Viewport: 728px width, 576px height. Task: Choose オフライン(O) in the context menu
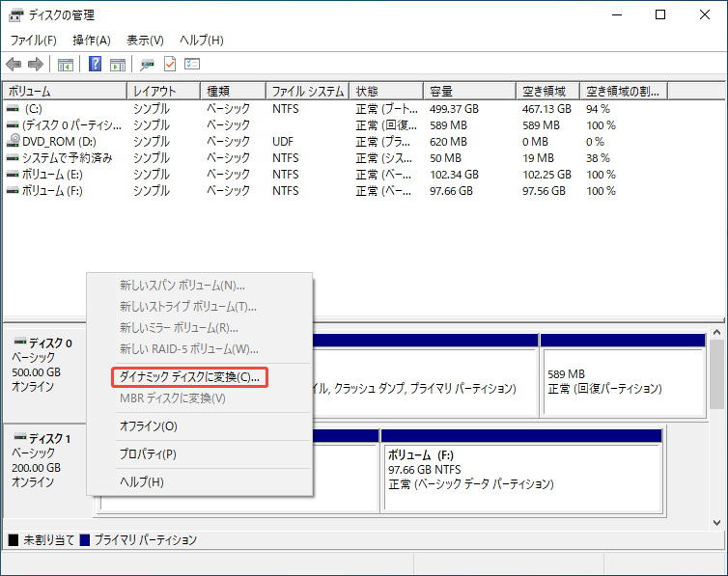pos(200,426)
